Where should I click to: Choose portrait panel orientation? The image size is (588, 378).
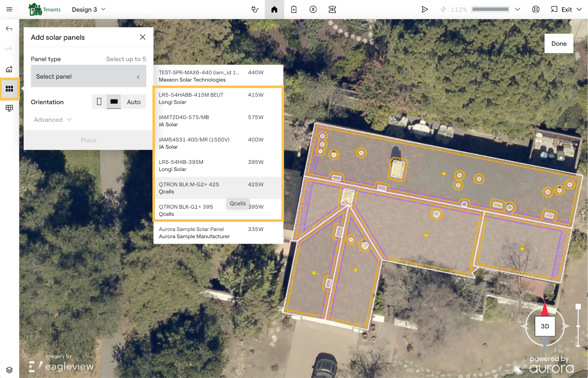99,102
